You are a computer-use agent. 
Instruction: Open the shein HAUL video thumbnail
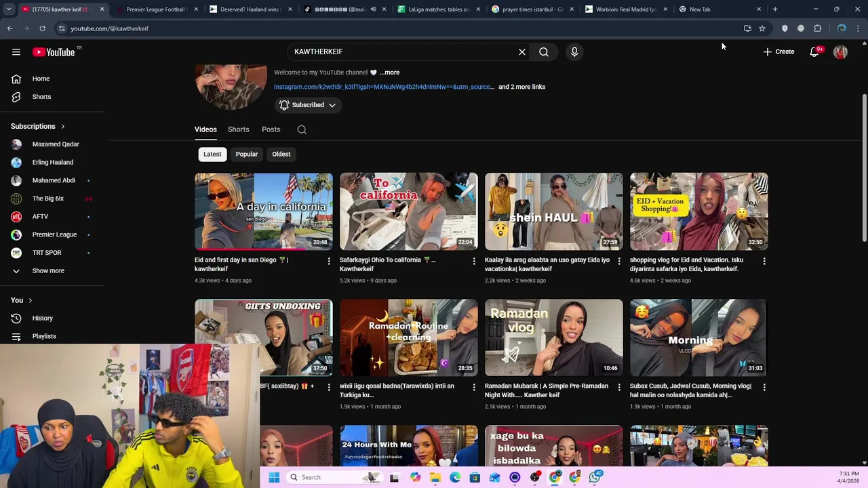pyautogui.click(x=554, y=211)
